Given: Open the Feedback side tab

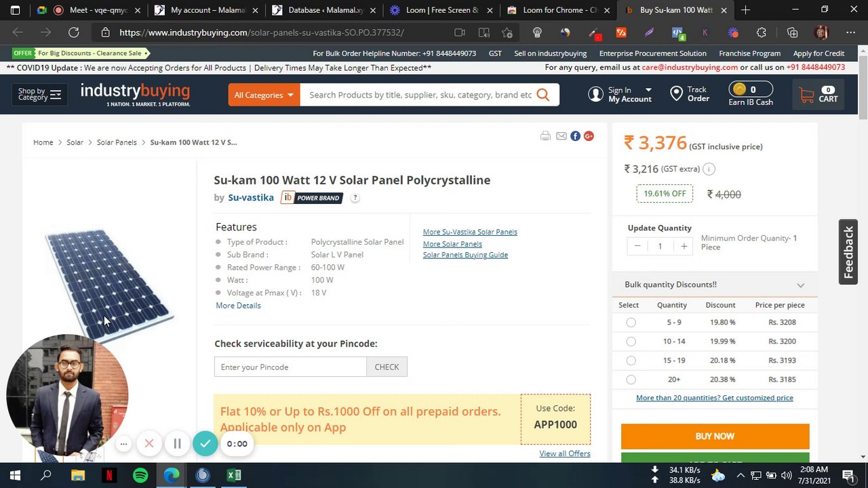Looking at the screenshot, I should (x=848, y=252).
